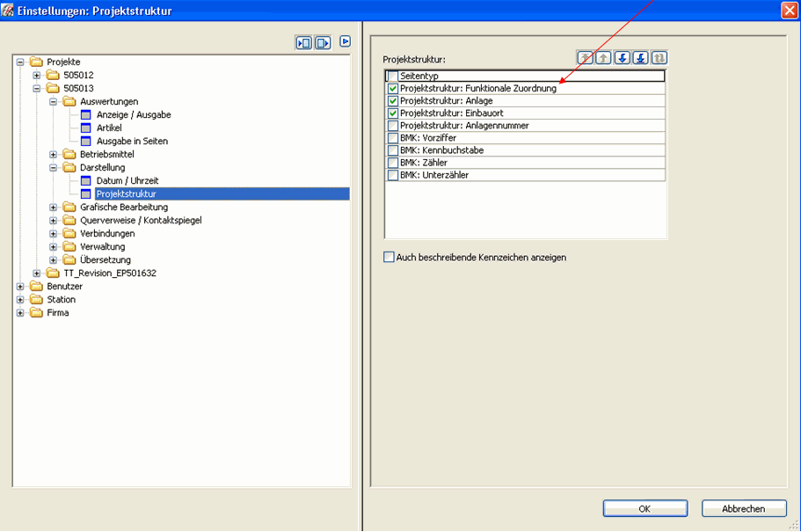Click the Firma folder icon
801x532 pixels.
[36, 313]
